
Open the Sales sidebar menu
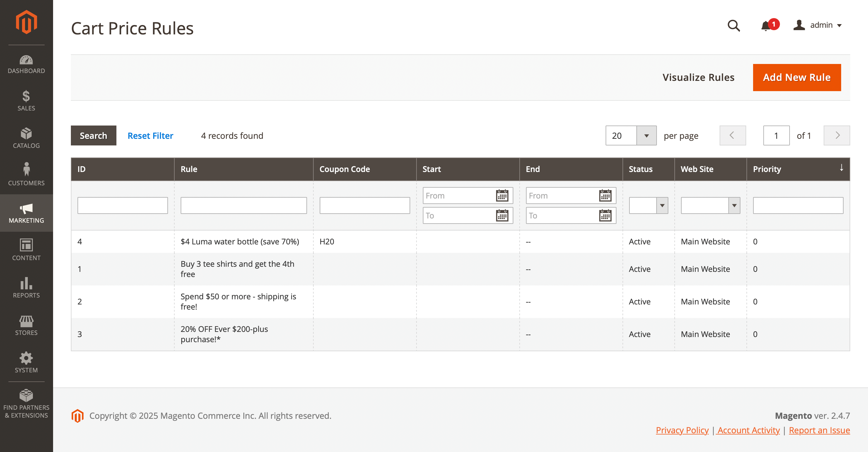(26, 101)
